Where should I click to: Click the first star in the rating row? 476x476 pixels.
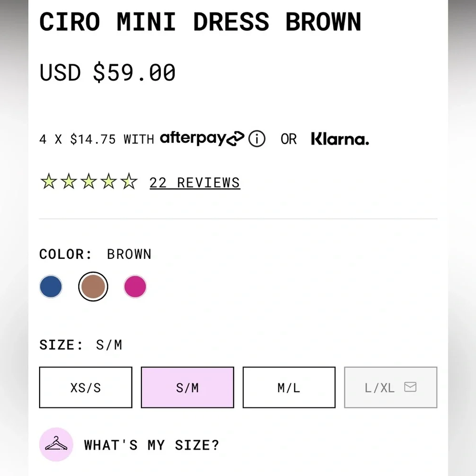pos(48,181)
